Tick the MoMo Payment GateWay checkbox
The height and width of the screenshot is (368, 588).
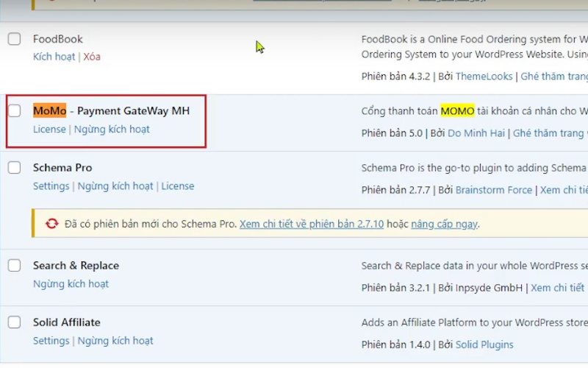(x=14, y=110)
